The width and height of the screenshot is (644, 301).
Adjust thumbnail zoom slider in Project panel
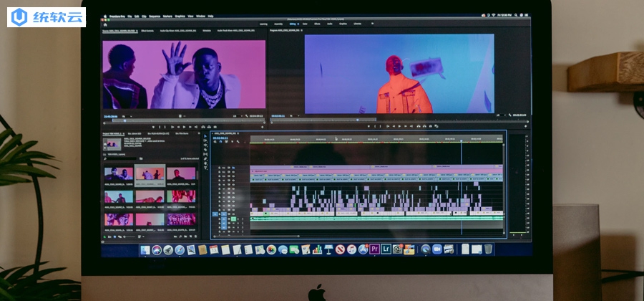tap(130, 236)
